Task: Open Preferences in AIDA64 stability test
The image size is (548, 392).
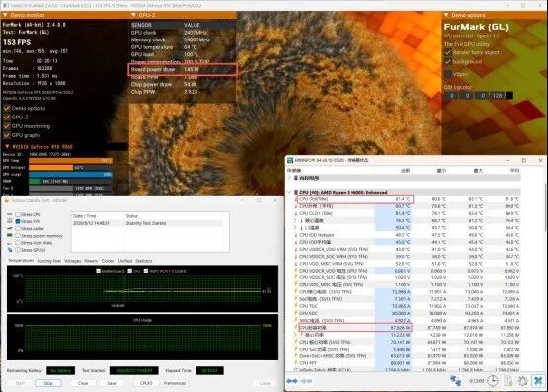Action: coord(175,383)
